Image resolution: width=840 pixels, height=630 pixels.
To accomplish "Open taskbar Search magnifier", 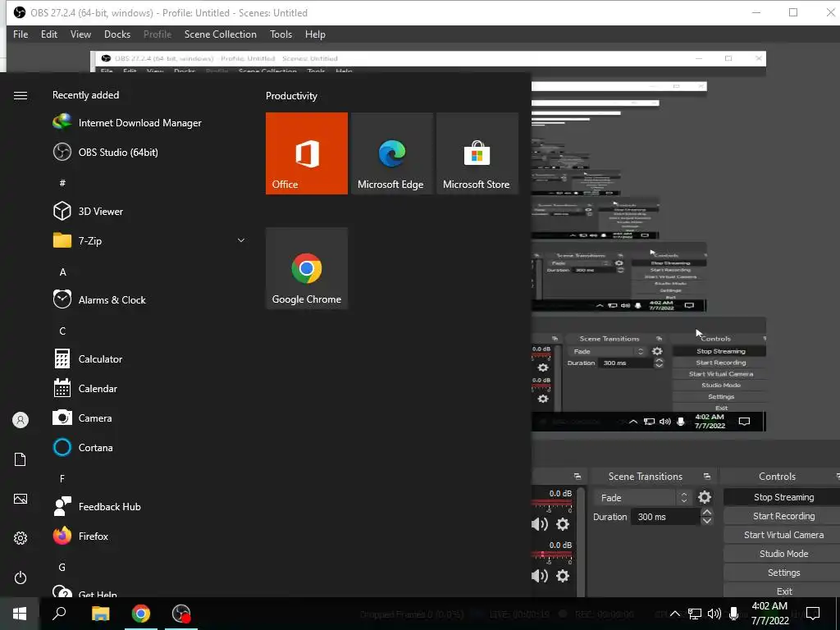I will pyautogui.click(x=59, y=614).
